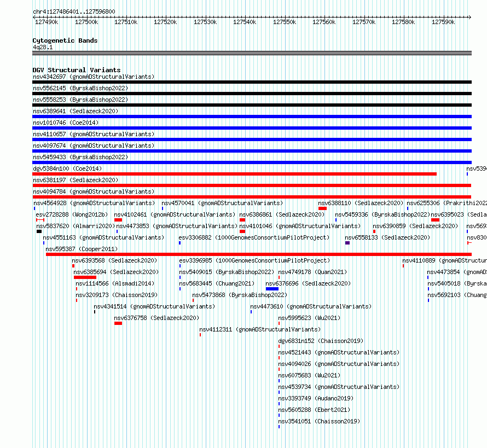This screenshot has height=448, width=487.
Task: Select the blue glyph under nsv6376696
Action: click(272, 289)
